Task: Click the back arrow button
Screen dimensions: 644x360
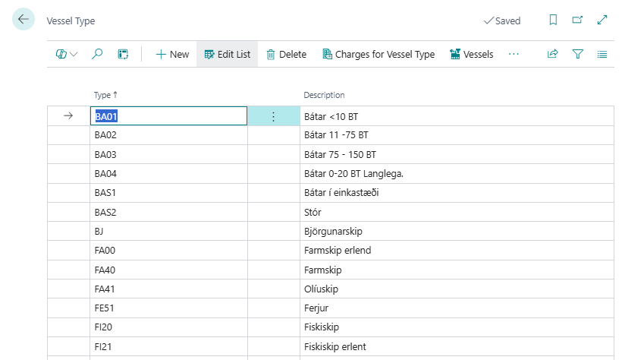Action: [24, 20]
